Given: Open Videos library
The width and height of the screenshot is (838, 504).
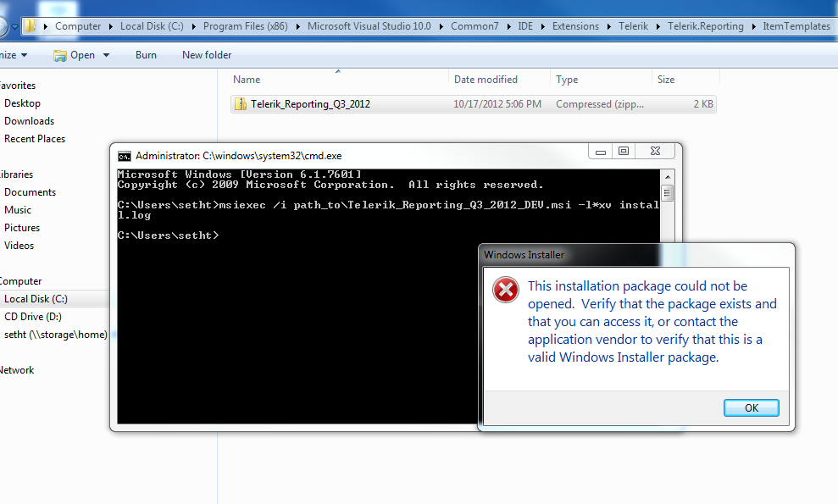Looking at the screenshot, I should 19,246.
